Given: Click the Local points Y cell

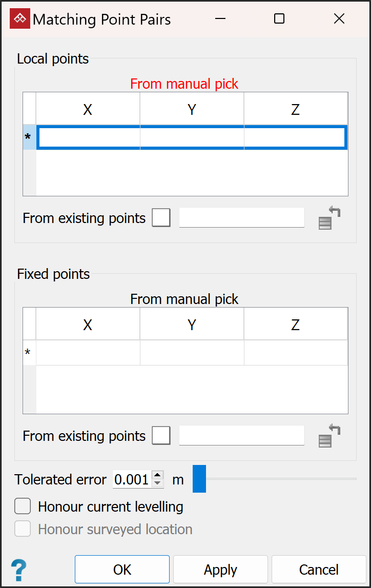Looking at the screenshot, I should (x=192, y=137).
